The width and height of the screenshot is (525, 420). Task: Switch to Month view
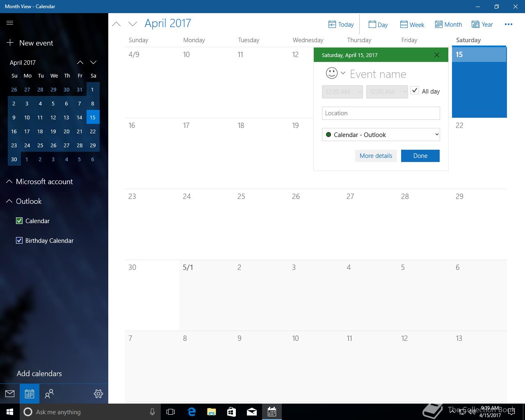pyautogui.click(x=448, y=25)
